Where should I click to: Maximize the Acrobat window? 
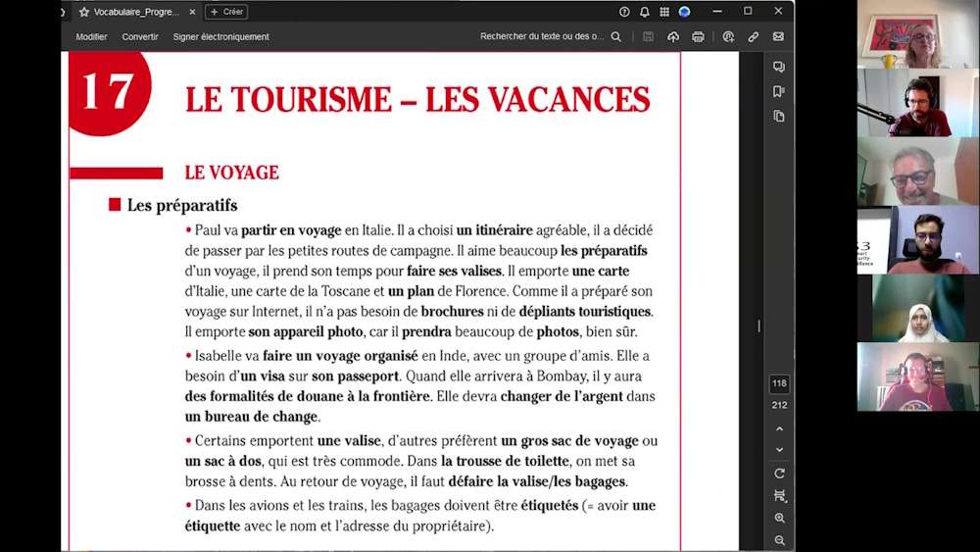click(748, 11)
